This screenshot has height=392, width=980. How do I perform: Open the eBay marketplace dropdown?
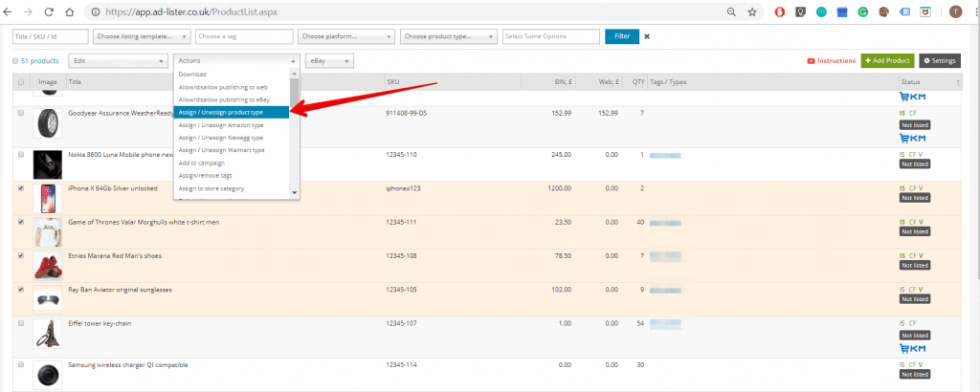329,60
